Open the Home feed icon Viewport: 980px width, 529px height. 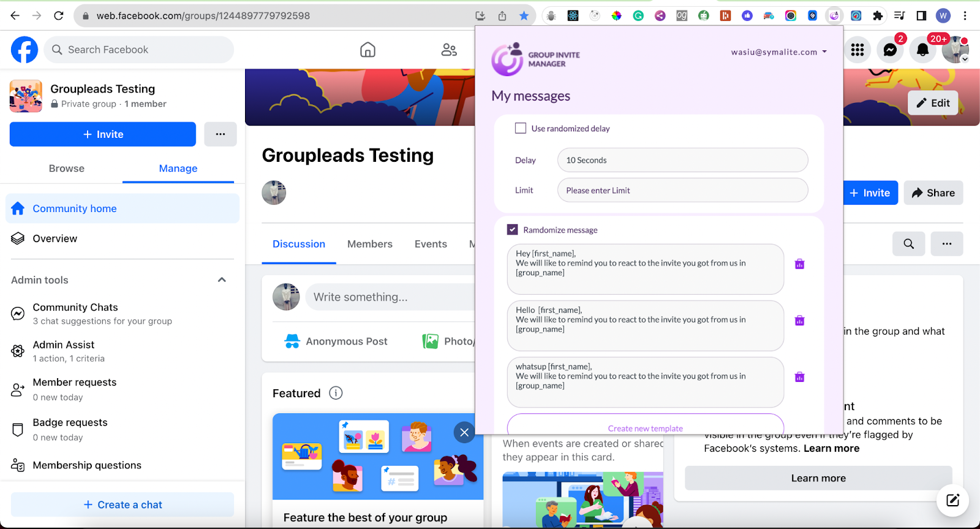tap(367, 50)
